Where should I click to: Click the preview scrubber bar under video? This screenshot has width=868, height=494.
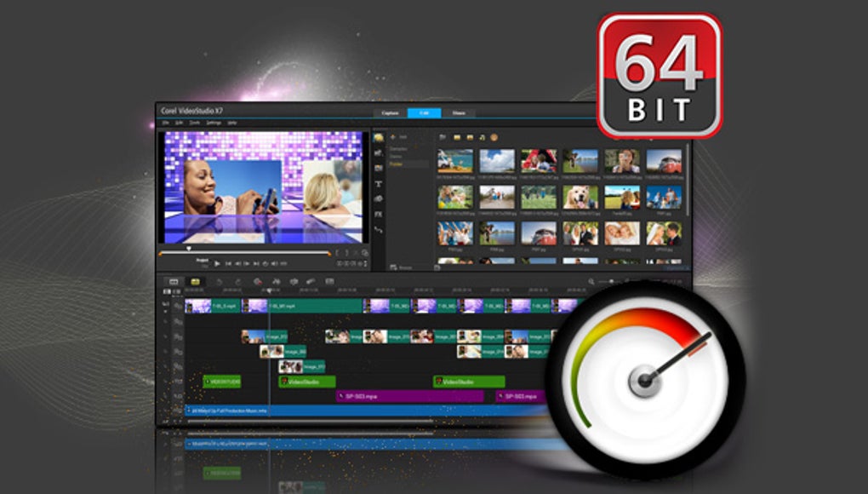coord(244,254)
